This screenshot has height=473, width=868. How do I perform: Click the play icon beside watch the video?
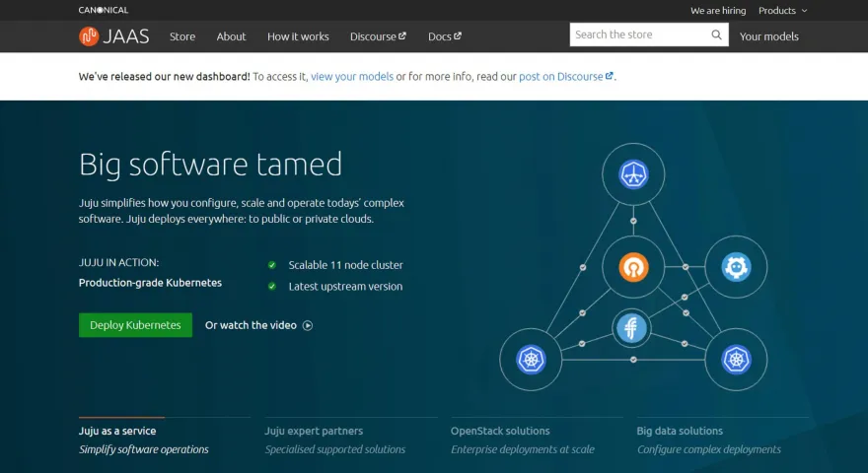pyautogui.click(x=308, y=325)
